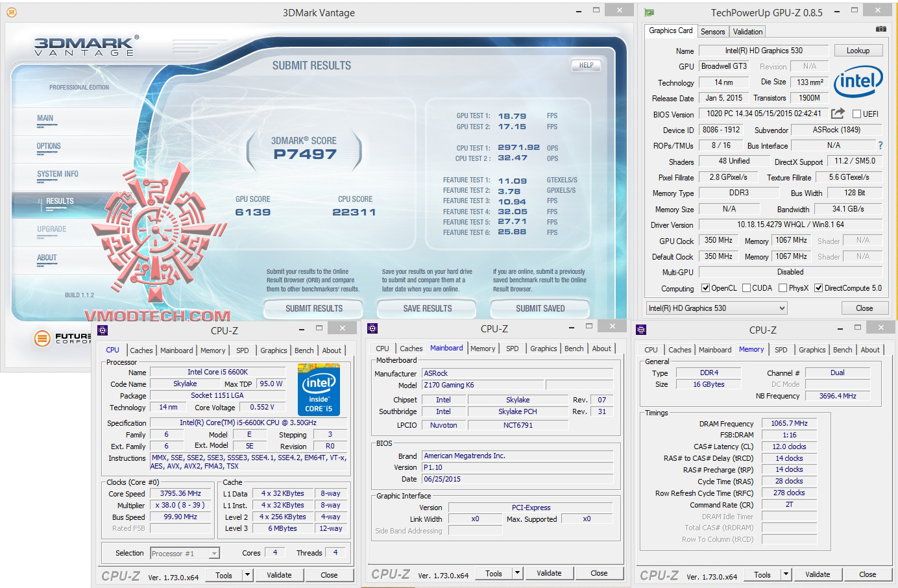This screenshot has height=588, width=898.
Task: Click the GPU-Z title bar app icon
Action: point(649,12)
